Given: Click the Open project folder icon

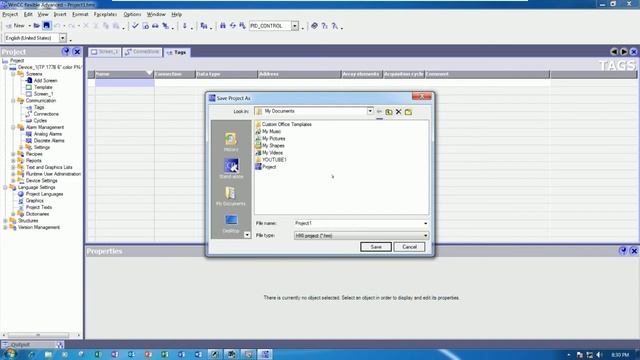Looking at the screenshot, I should click(36, 26).
